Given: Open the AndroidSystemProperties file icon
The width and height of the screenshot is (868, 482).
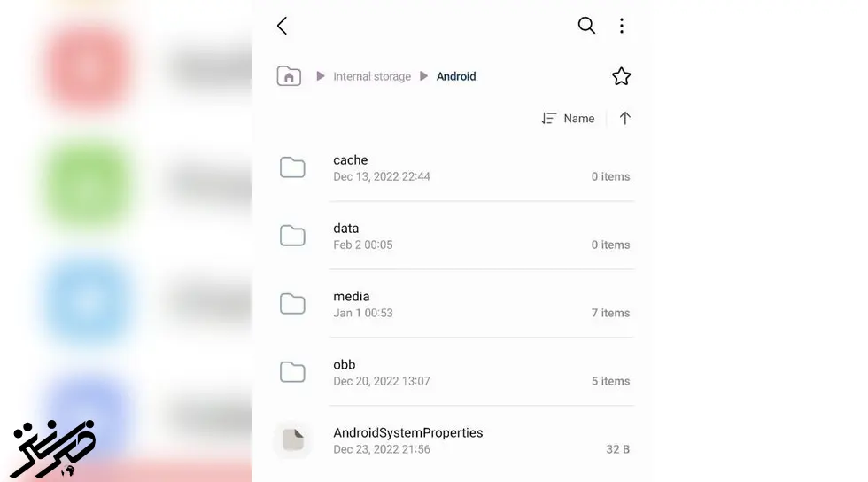Looking at the screenshot, I should pyautogui.click(x=292, y=439).
